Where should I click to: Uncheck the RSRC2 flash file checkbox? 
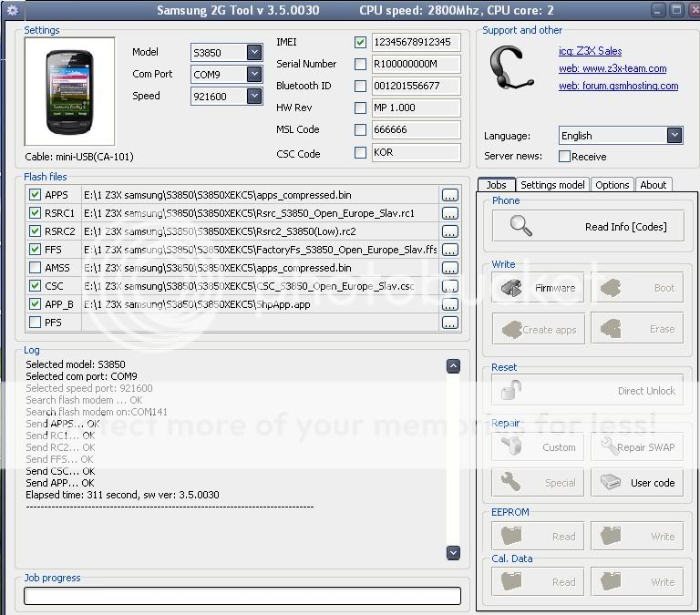click(35, 231)
